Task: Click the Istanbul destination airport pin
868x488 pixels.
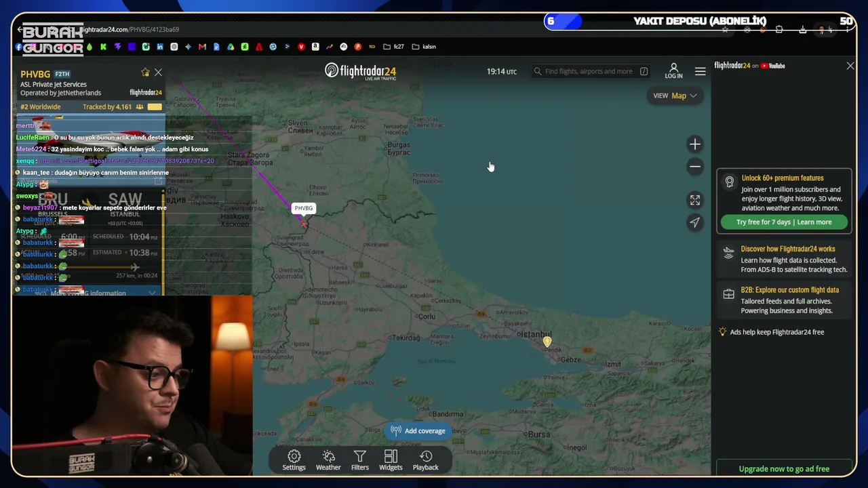Action: [547, 342]
